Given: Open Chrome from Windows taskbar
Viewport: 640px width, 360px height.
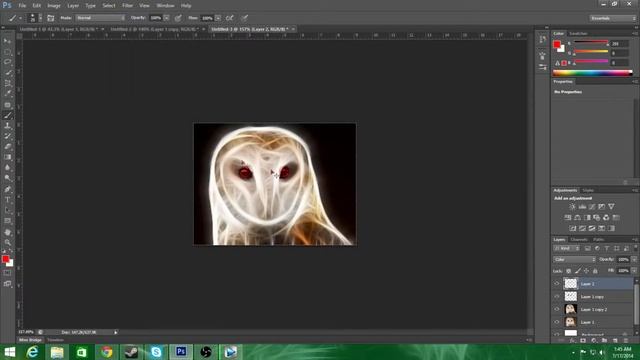Looking at the screenshot, I should point(107,352).
